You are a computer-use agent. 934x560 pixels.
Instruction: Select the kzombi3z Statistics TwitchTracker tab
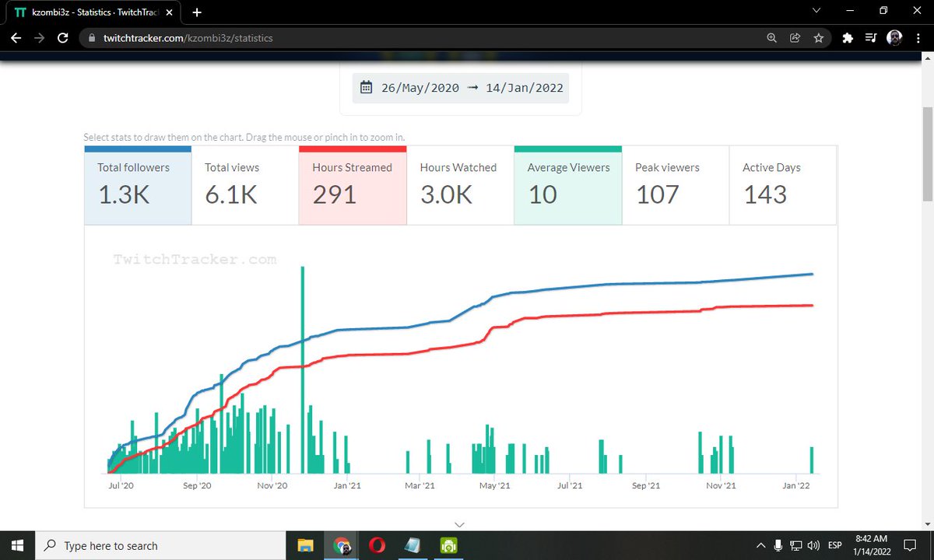[x=95, y=12]
